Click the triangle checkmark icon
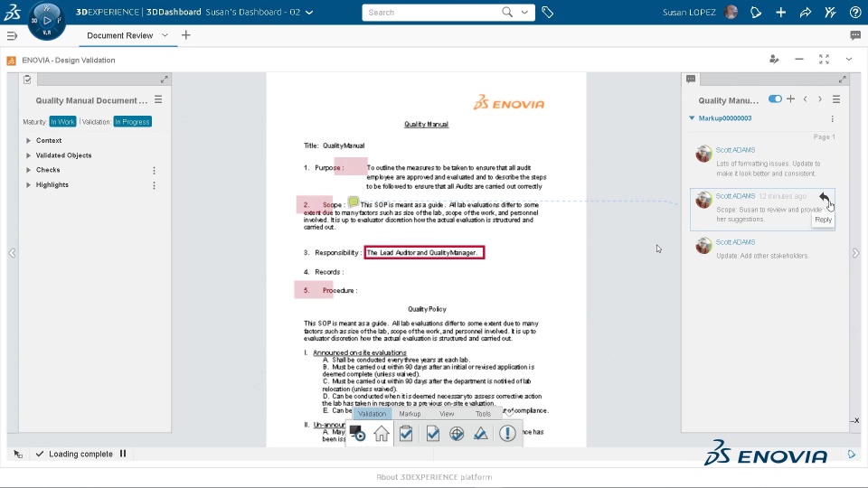This screenshot has height=488, width=868. pos(481,433)
